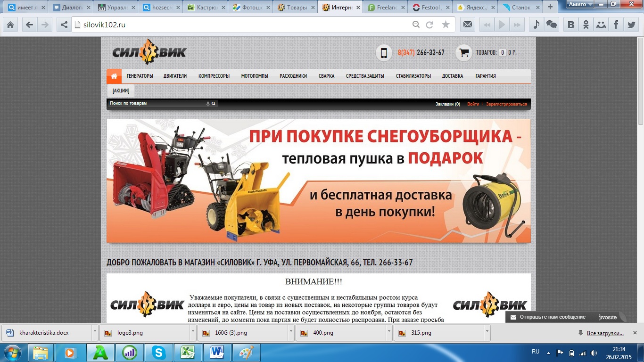Bookmark this page with the star icon
This screenshot has height=362, width=644.
click(446, 25)
